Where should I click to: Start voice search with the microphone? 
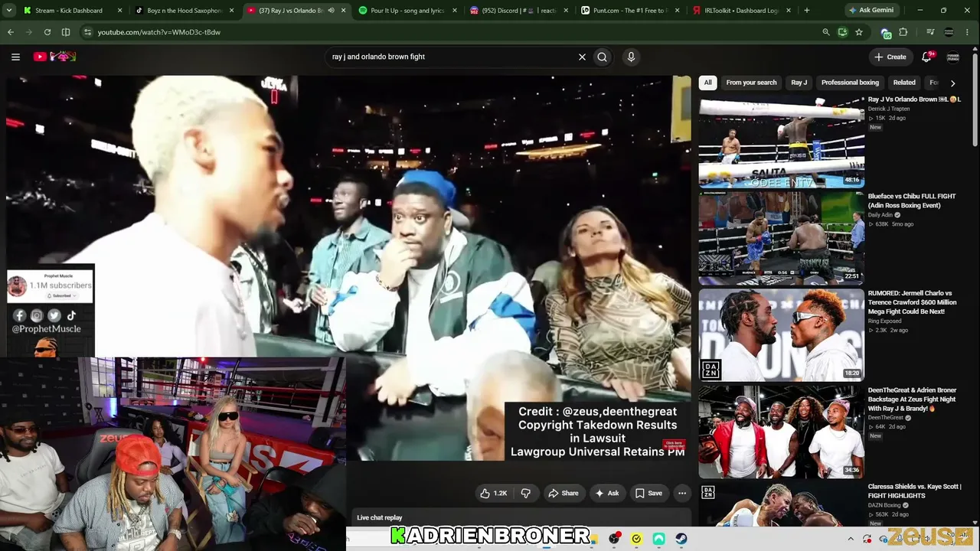point(631,57)
